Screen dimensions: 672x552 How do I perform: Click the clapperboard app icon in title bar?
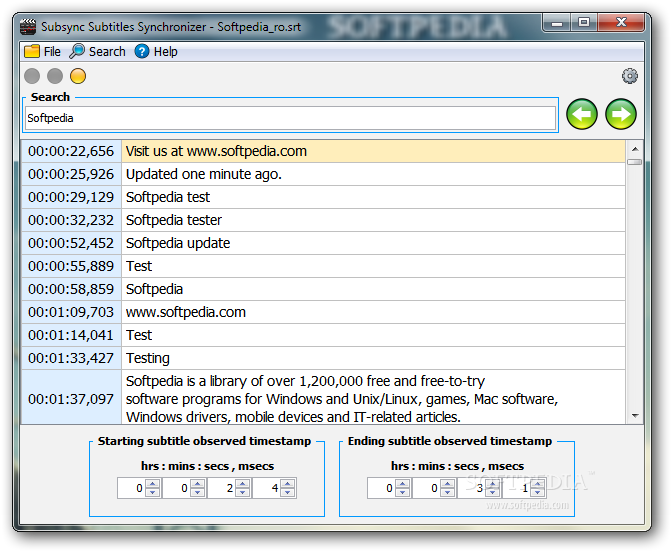28,27
